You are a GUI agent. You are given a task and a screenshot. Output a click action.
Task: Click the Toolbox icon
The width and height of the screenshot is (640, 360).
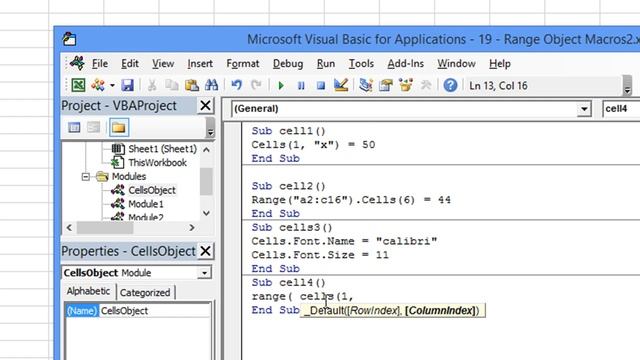(426, 85)
